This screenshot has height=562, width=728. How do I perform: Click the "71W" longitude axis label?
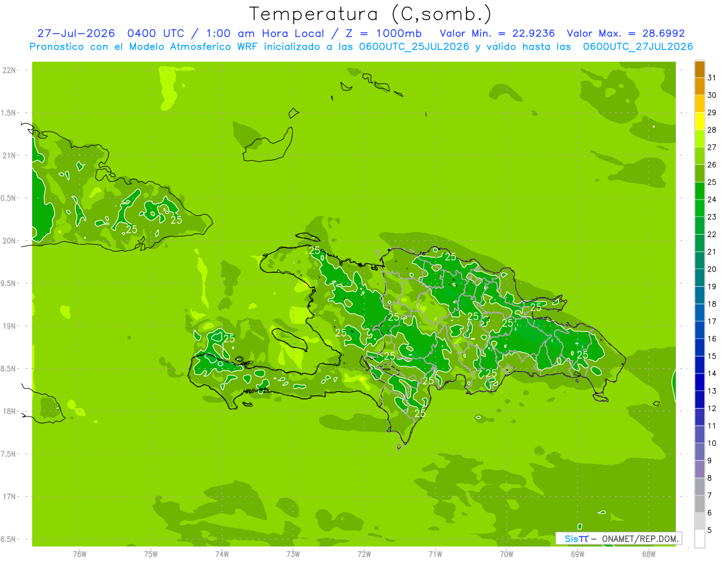[x=435, y=555]
